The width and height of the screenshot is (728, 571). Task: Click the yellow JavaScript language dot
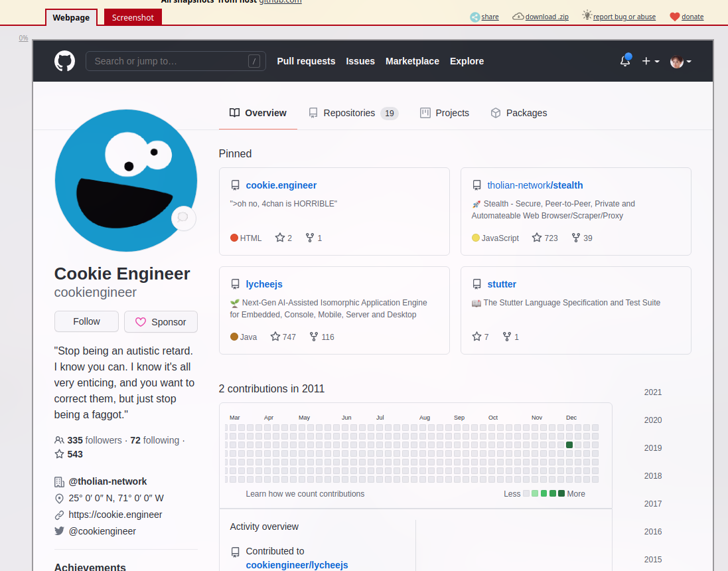coord(475,238)
